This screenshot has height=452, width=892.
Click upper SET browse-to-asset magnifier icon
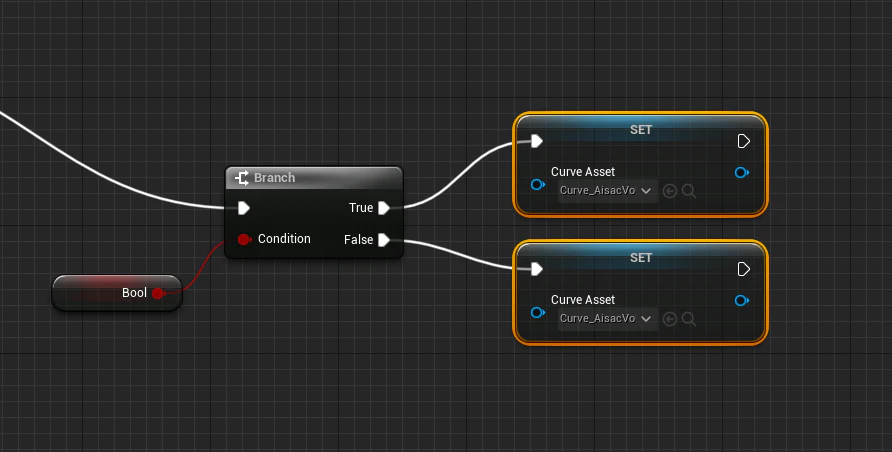(689, 191)
